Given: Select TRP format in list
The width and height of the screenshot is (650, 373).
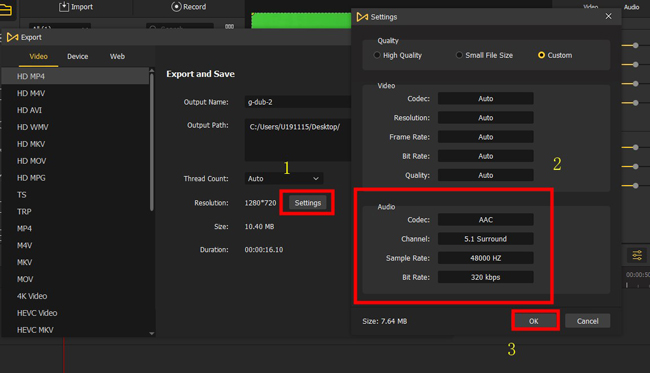Looking at the screenshot, I should click(x=75, y=212).
